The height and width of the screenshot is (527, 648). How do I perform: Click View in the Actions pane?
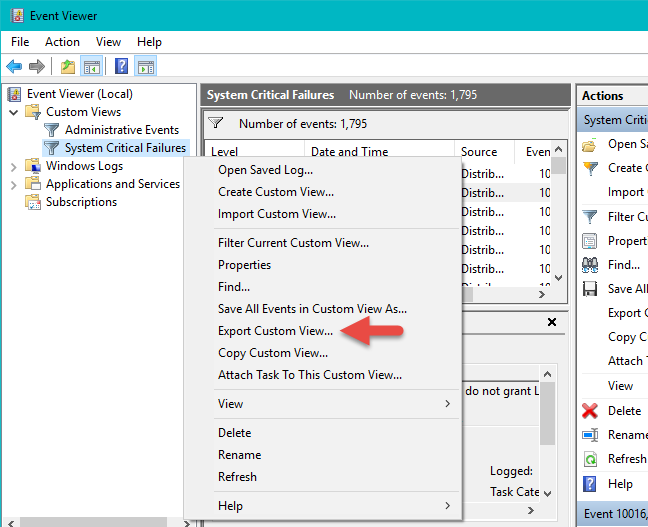(620, 386)
